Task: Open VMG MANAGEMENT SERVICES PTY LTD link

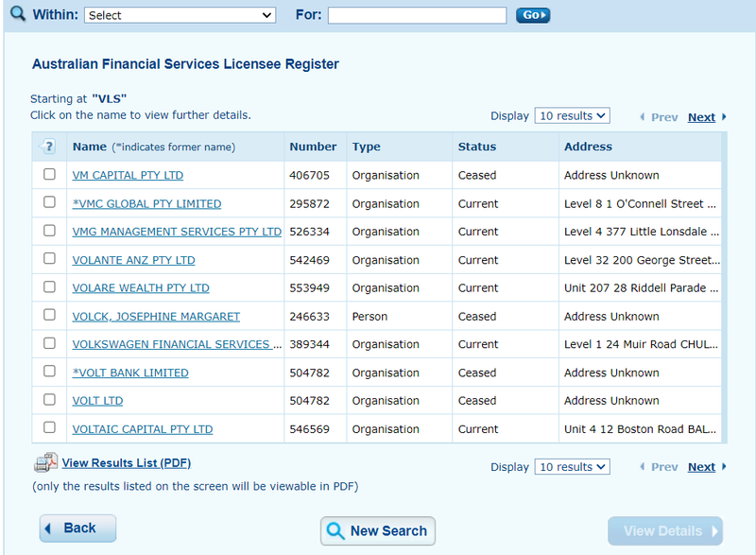Action: point(177,232)
